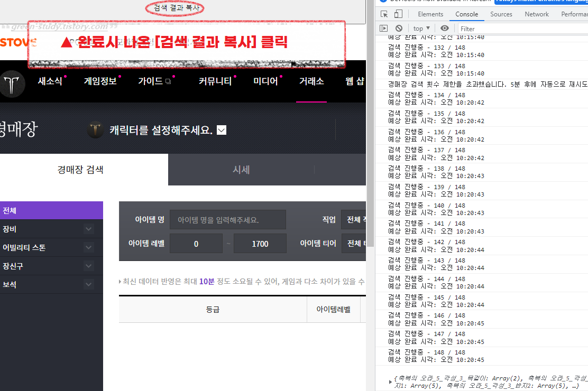
Task: Click the log entry 검색 진행중 - 132 / 148
Action: click(426, 48)
